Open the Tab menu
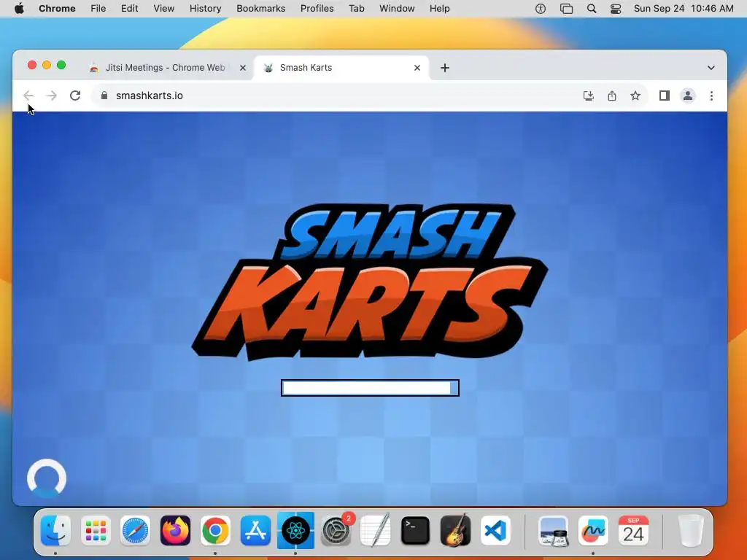The height and width of the screenshot is (560, 747). pos(356,9)
